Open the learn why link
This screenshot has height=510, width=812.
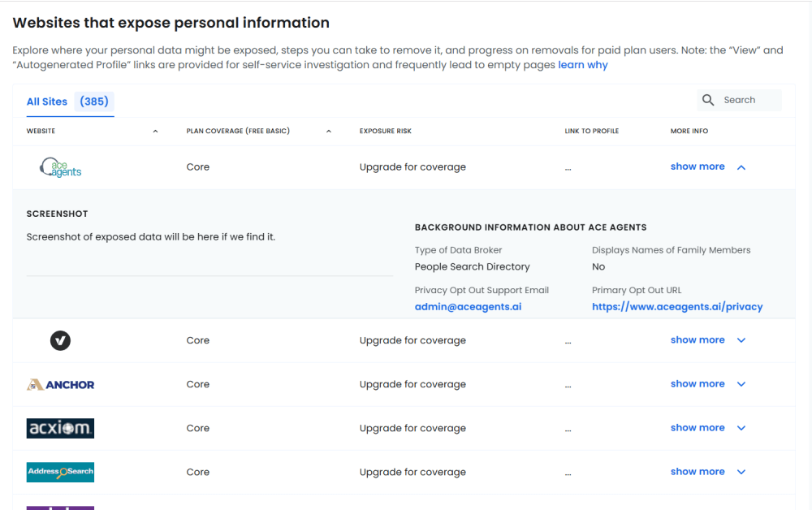[582, 65]
